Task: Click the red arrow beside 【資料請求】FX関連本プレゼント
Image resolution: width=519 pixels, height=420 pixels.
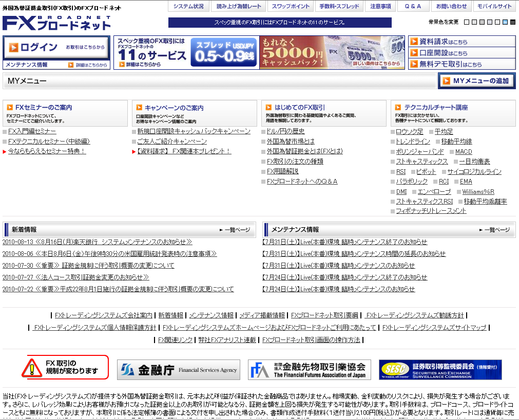Action: 133,151
